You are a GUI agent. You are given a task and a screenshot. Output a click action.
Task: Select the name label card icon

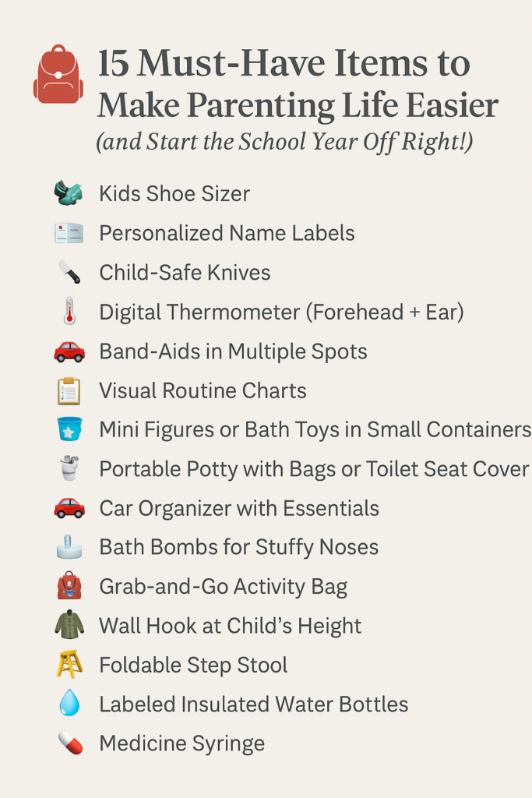pyautogui.click(x=69, y=233)
